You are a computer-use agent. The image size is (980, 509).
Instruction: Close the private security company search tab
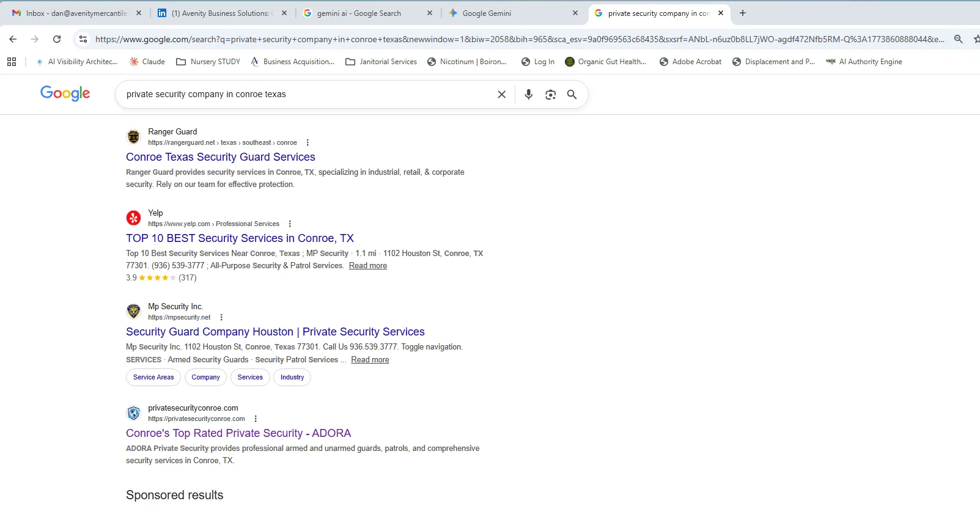pos(721,13)
